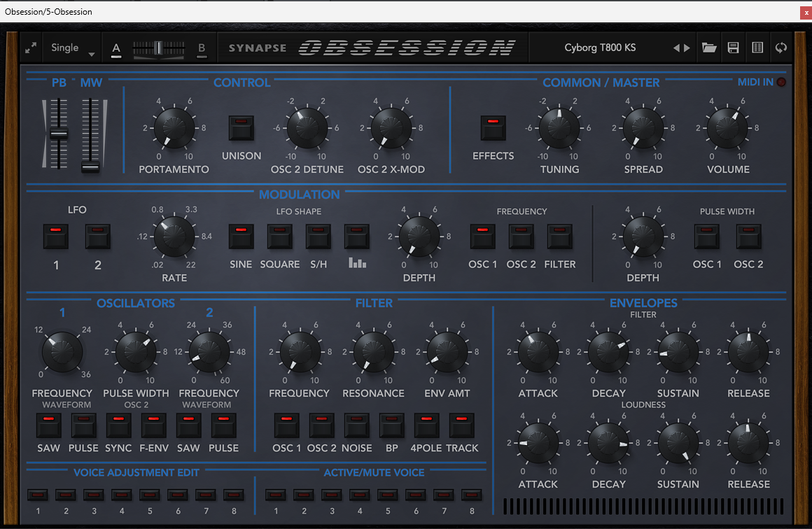Click the voice activity meter strip

(x=643, y=506)
